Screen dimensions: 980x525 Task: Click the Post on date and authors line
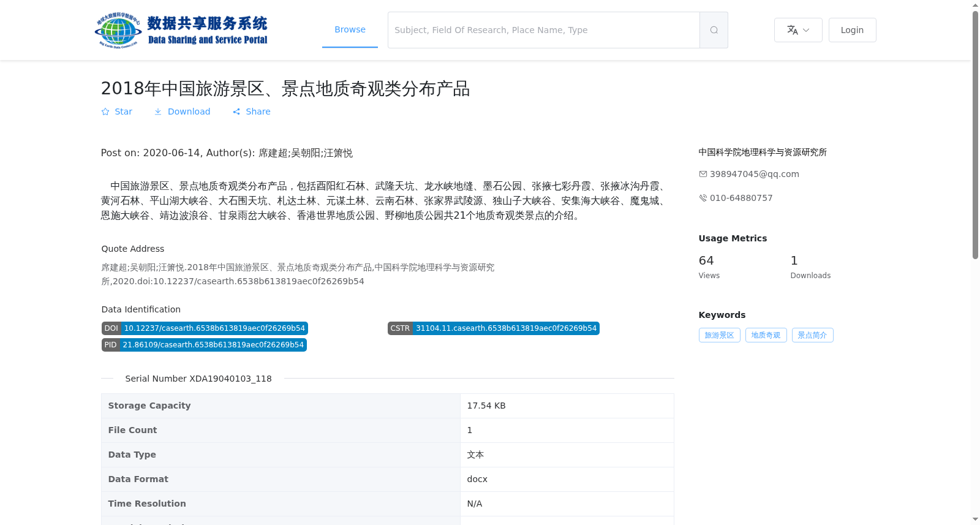(227, 153)
